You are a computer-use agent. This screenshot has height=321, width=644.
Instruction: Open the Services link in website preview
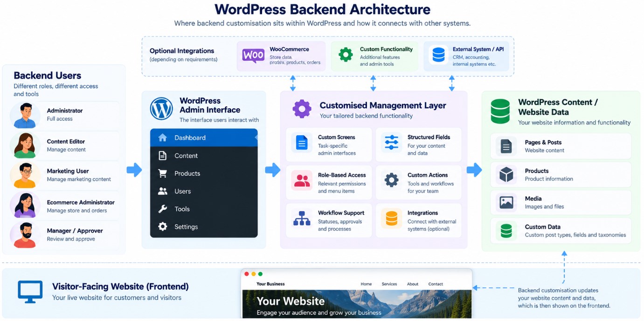[389, 284]
